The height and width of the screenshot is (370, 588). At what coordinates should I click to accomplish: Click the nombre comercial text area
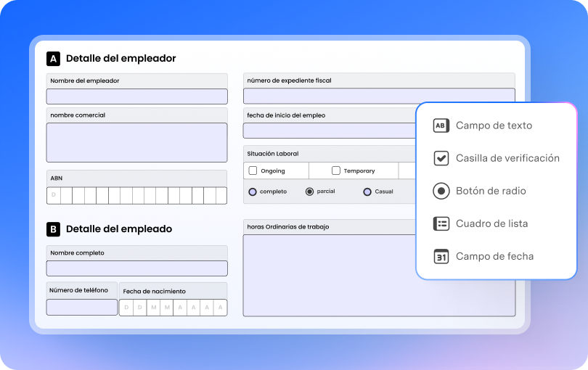(x=137, y=142)
